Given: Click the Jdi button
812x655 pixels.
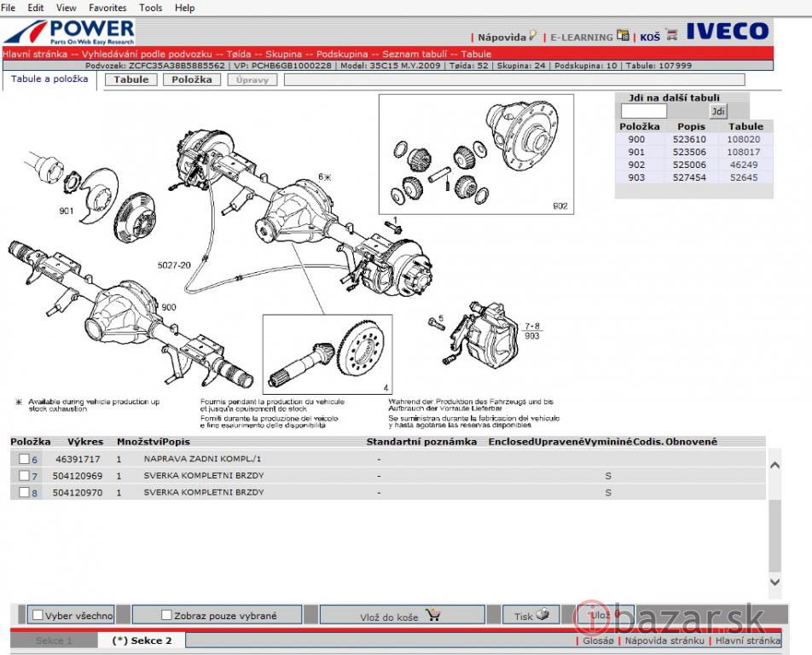Looking at the screenshot, I should 718,112.
